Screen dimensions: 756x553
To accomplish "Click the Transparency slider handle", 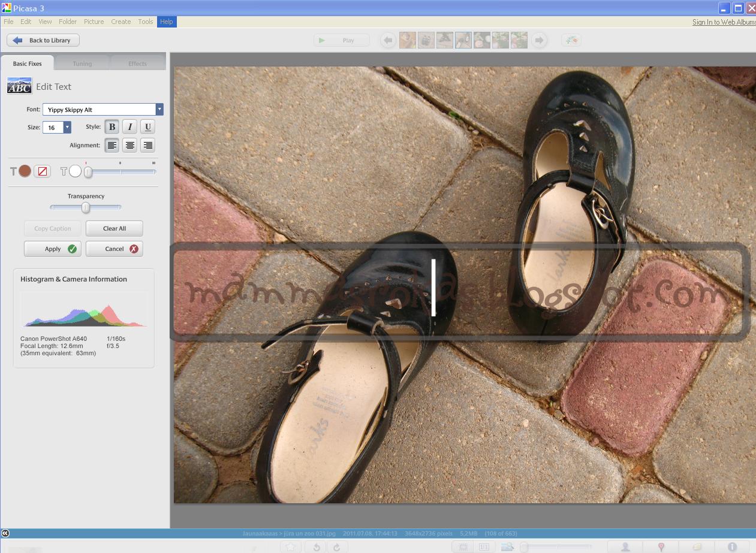I will [x=86, y=207].
